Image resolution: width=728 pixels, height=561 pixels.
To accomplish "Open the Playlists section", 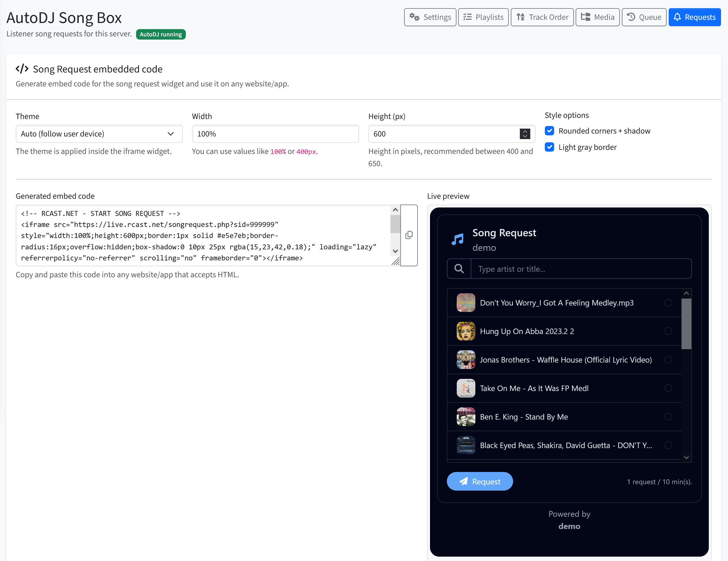I will pos(483,17).
